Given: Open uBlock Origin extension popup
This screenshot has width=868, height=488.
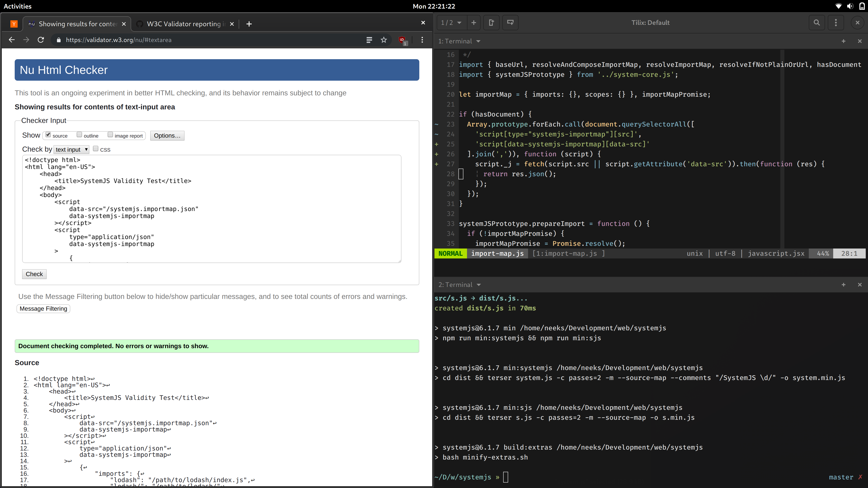Looking at the screenshot, I should tap(402, 40).
